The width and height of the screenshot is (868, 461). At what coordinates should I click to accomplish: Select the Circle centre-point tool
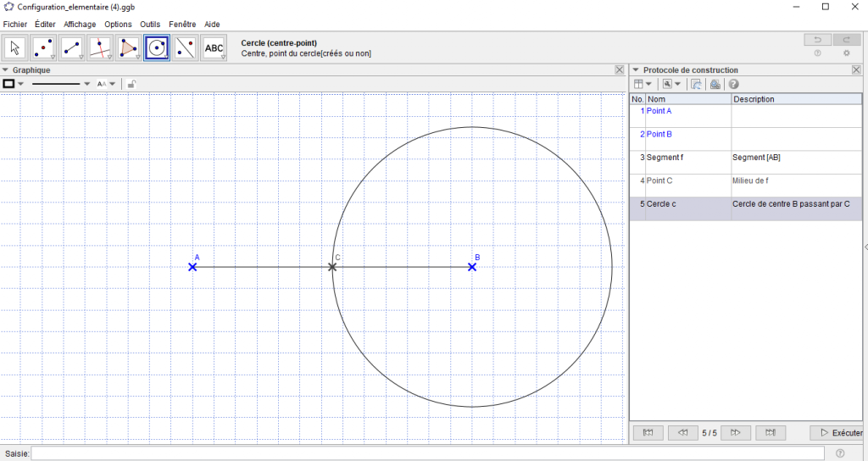(x=156, y=47)
